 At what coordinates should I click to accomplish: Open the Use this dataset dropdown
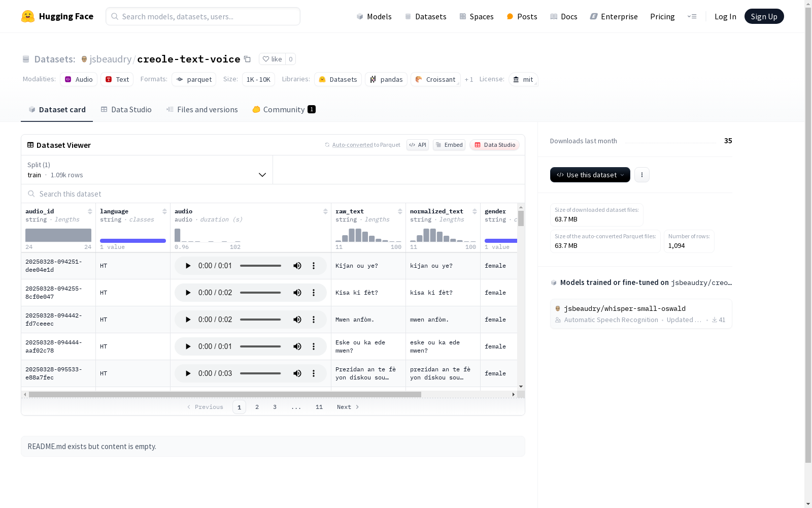[590, 175]
